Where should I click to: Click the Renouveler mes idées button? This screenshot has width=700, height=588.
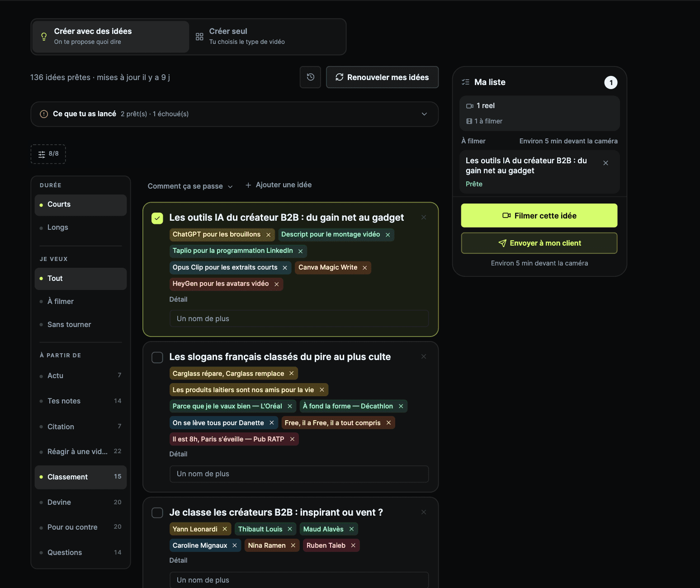click(x=382, y=77)
